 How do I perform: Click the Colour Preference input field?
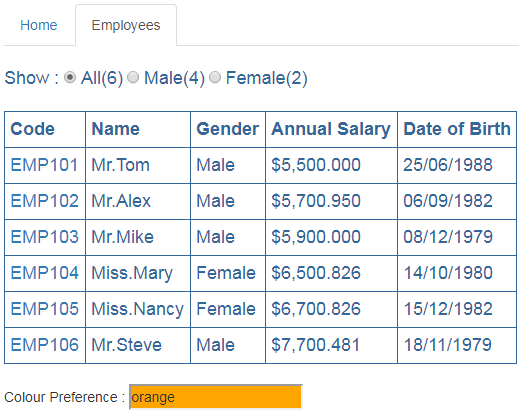(x=216, y=397)
